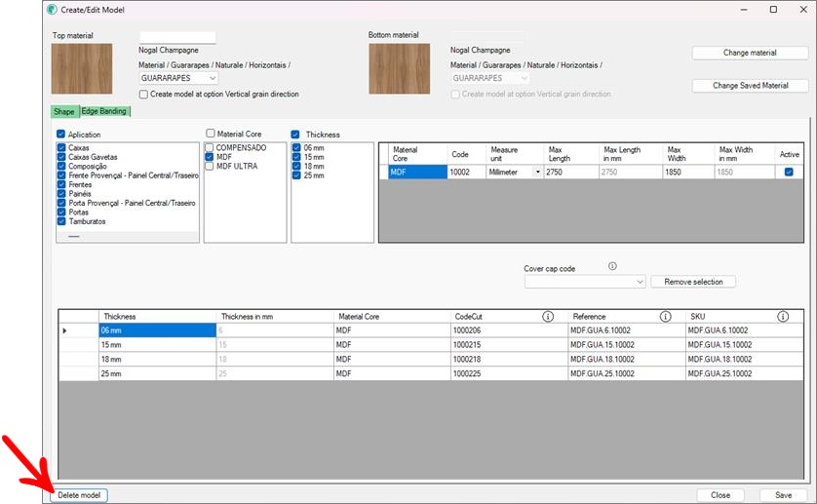Expand the Millimeter measure unit dropdown
The width and height of the screenshot is (817, 504).
pos(537,173)
